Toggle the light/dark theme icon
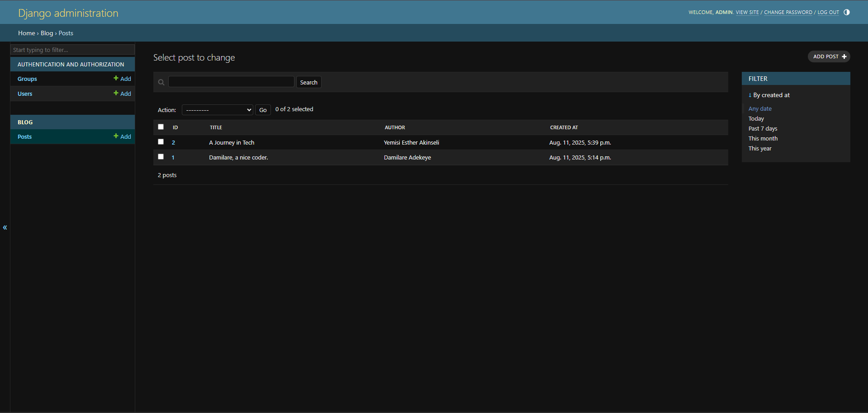Viewport: 868px width, 413px height. coord(846,12)
